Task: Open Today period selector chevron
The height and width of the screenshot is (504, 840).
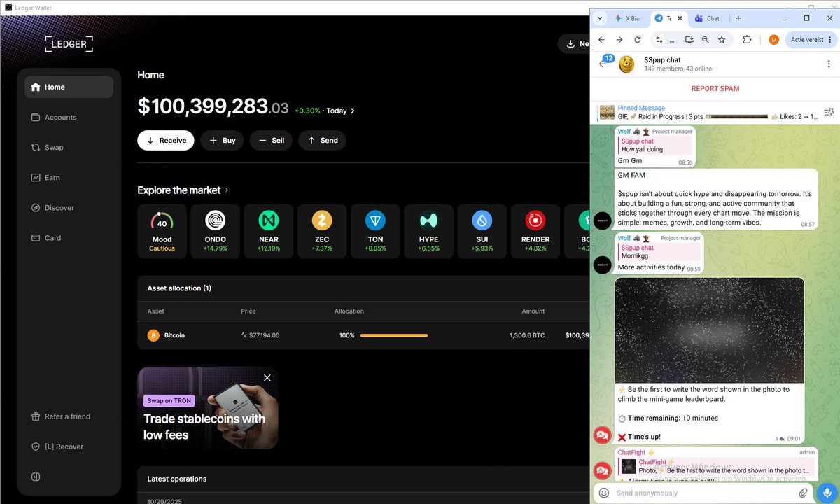Action: 353,111
